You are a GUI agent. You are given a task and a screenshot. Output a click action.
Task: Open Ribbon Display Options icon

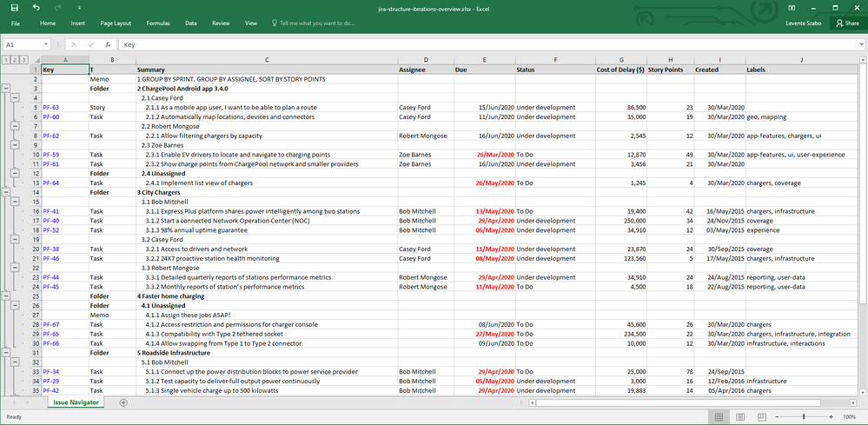click(x=792, y=8)
